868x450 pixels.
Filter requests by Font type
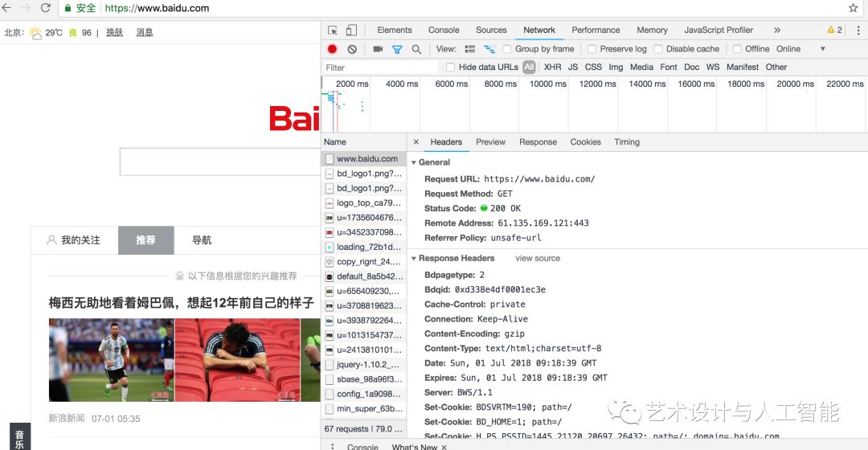coord(669,67)
